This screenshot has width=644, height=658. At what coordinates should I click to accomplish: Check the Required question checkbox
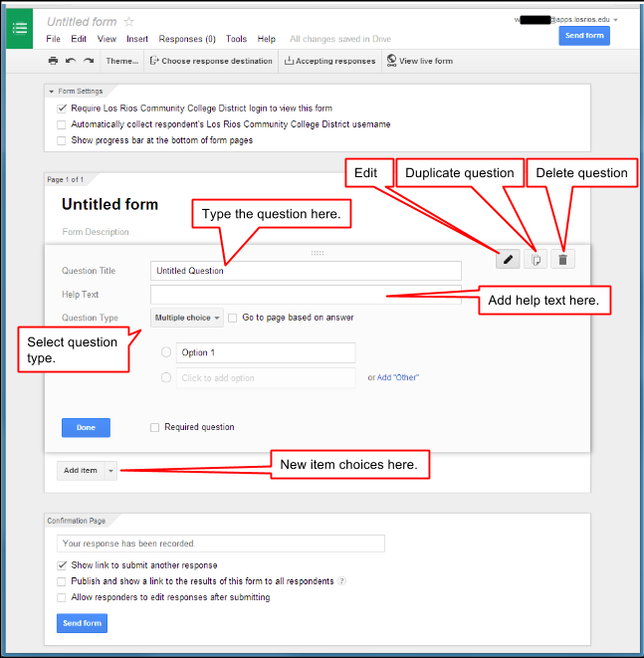point(154,427)
